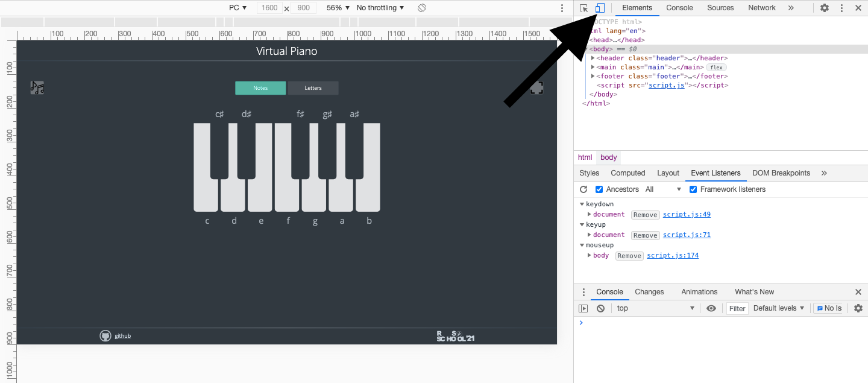Screen dimensions: 868x383
Task: Open the 56% zoom dropdown
Action: point(338,8)
